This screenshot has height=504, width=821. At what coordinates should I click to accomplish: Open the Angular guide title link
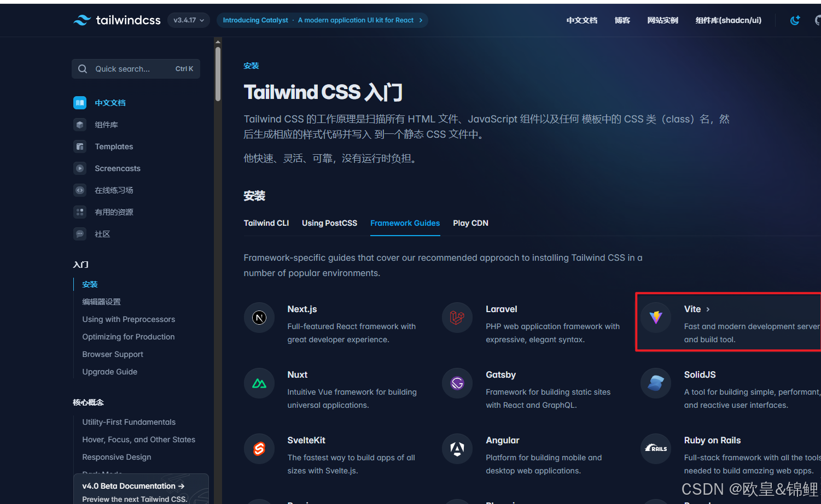point(503,440)
